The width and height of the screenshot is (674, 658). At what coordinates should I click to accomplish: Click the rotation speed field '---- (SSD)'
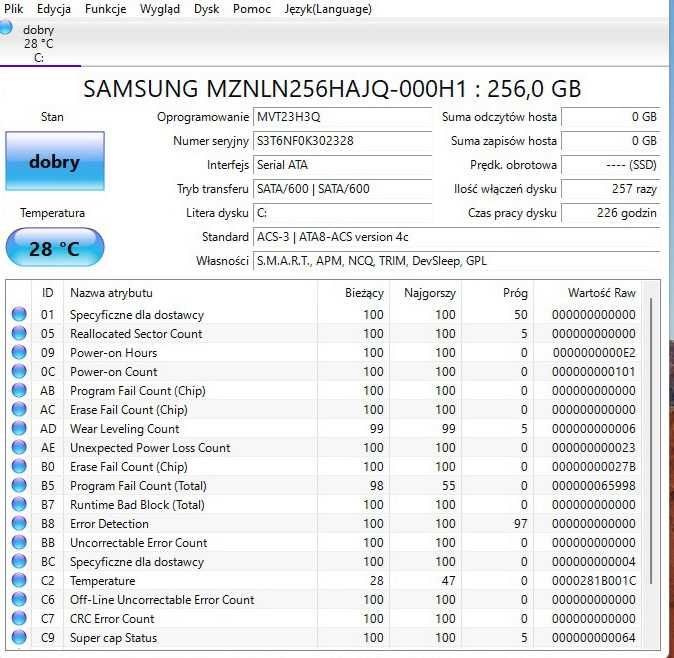[610, 165]
